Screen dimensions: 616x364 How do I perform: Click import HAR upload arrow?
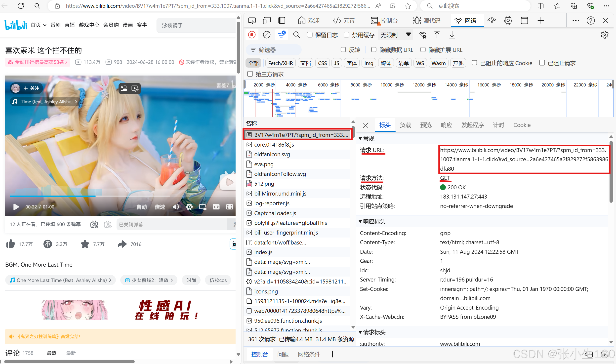coord(437,35)
